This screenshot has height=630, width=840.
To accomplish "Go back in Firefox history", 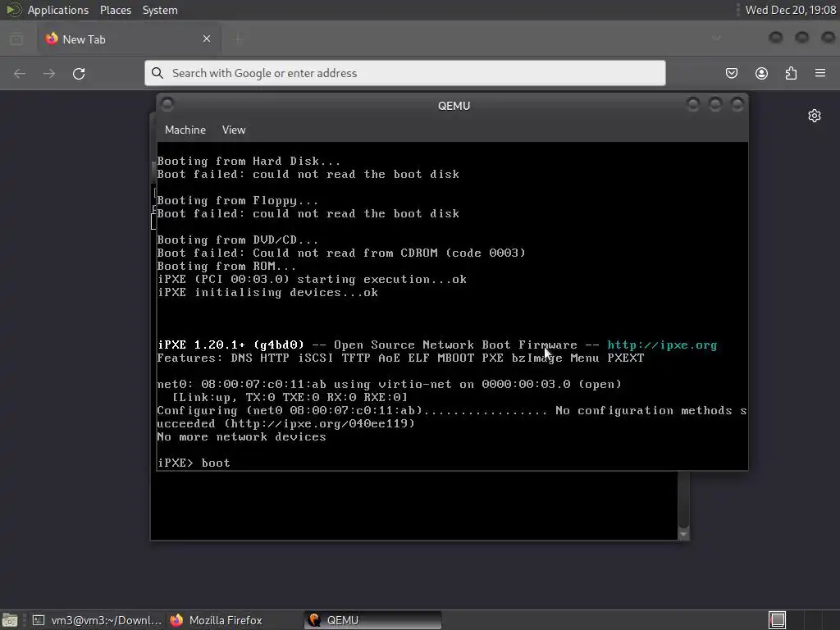I will 20,73.
